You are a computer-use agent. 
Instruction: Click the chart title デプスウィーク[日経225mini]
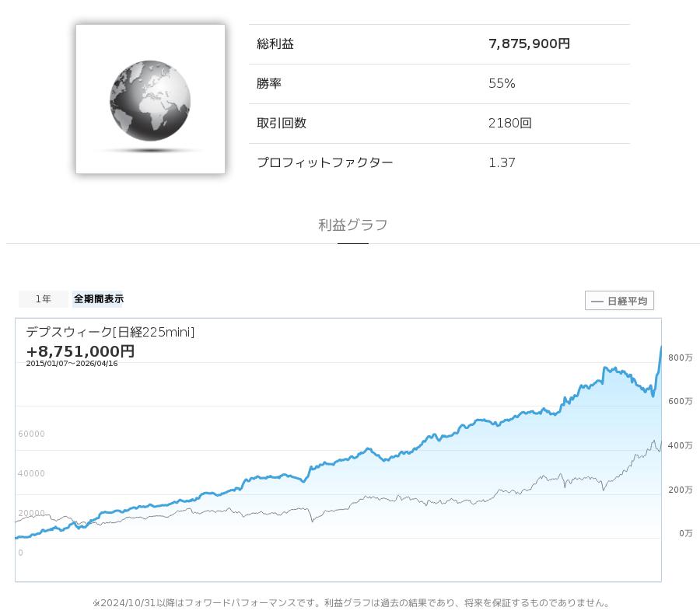point(110,333)
